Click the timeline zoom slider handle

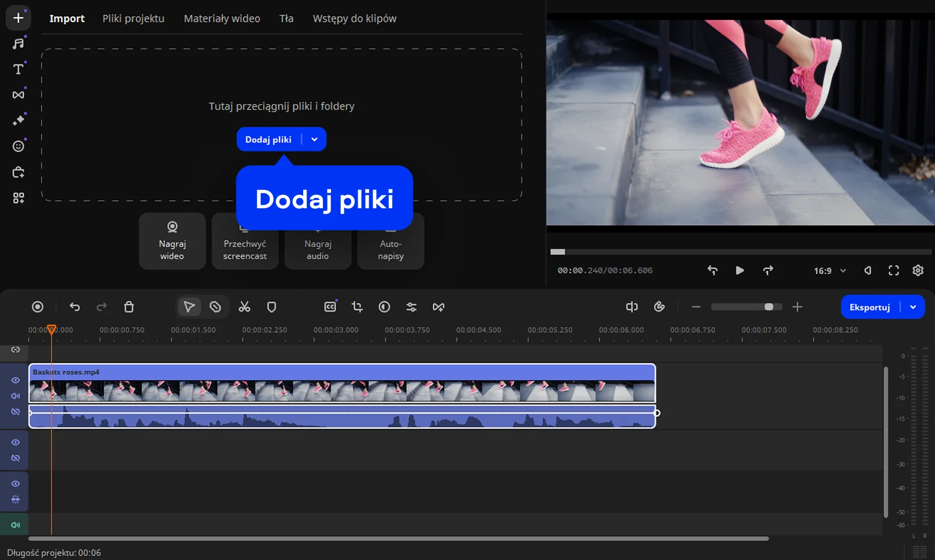768,307
